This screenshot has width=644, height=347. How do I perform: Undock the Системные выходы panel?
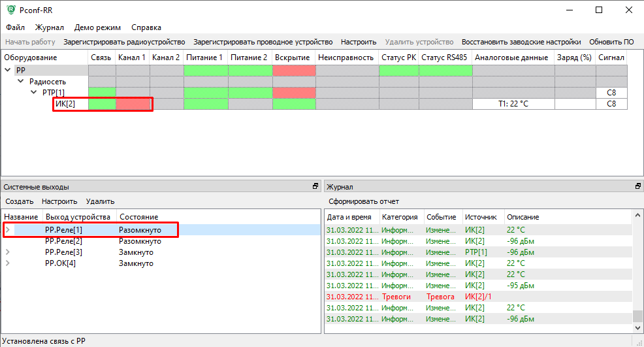coord(315,186)
